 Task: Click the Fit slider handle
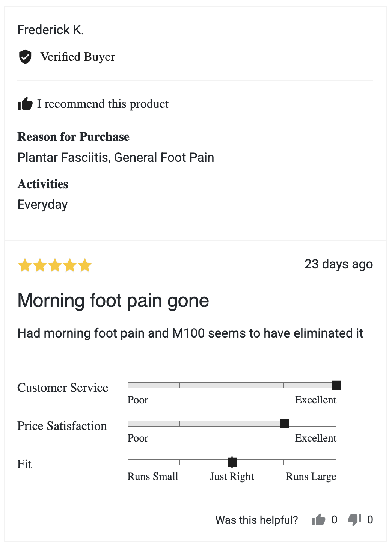point(232,462)
